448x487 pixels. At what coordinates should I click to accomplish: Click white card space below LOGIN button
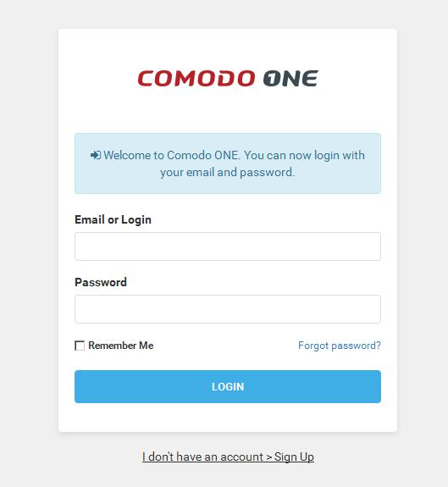tap(228, 417)
